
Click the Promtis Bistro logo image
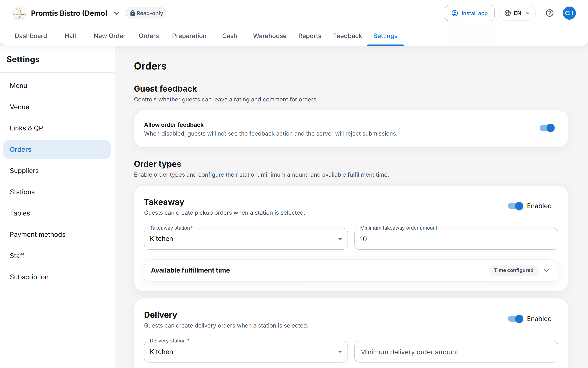19,13
